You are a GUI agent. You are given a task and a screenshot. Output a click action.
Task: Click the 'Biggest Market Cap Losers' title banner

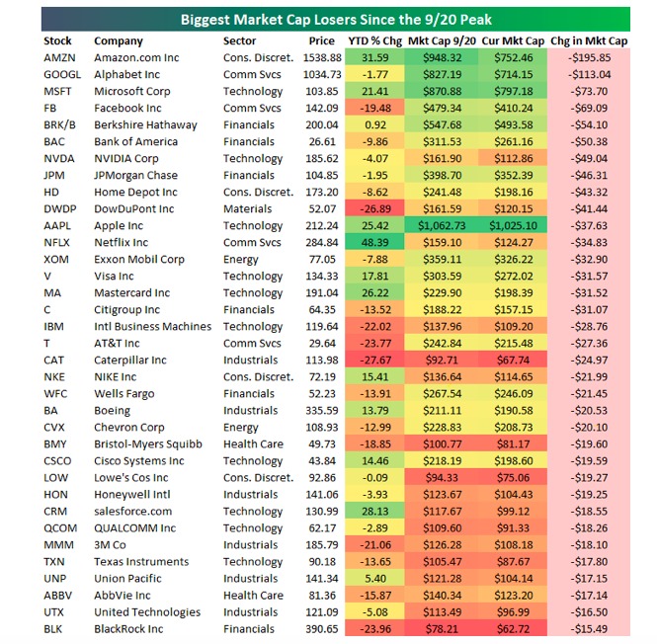coord(336,20)
